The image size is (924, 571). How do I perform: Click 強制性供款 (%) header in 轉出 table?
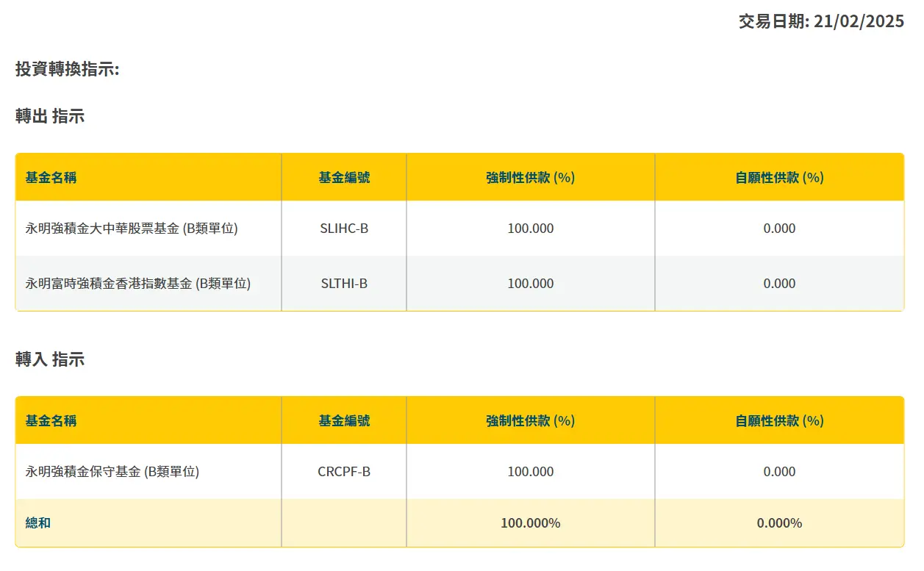click(530, 177)
